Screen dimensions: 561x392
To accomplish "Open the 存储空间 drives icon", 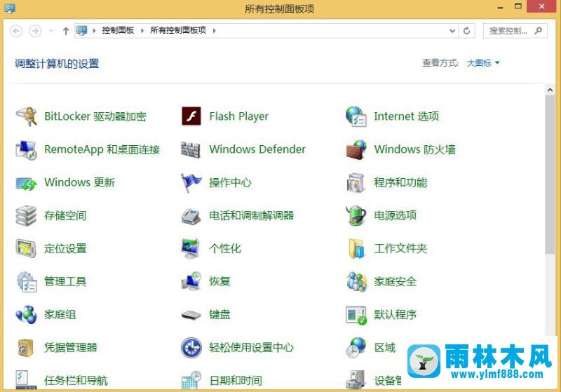I will (x=26, y=216).
